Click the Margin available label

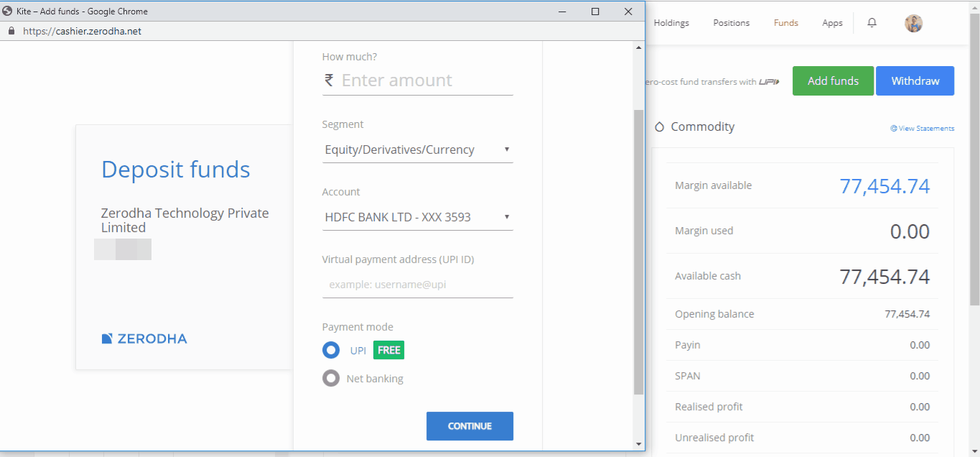click(x=713, y=185)
